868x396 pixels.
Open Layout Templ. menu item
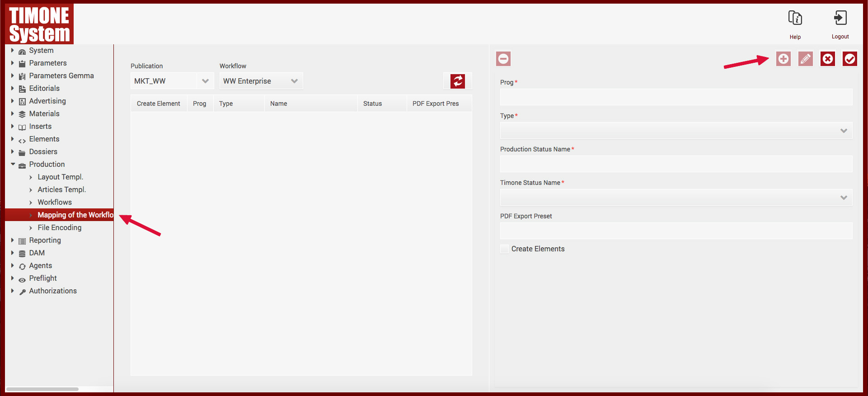coord(61,177)
